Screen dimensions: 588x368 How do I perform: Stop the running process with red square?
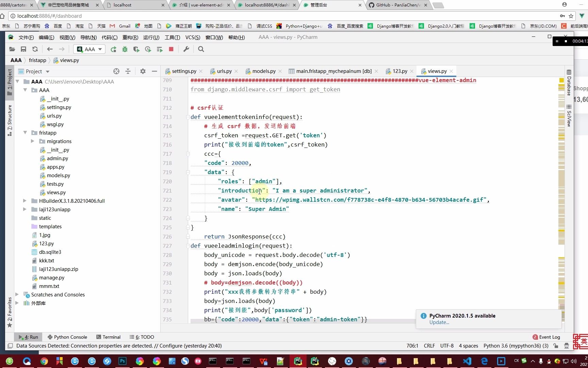(x=171, y=49)
